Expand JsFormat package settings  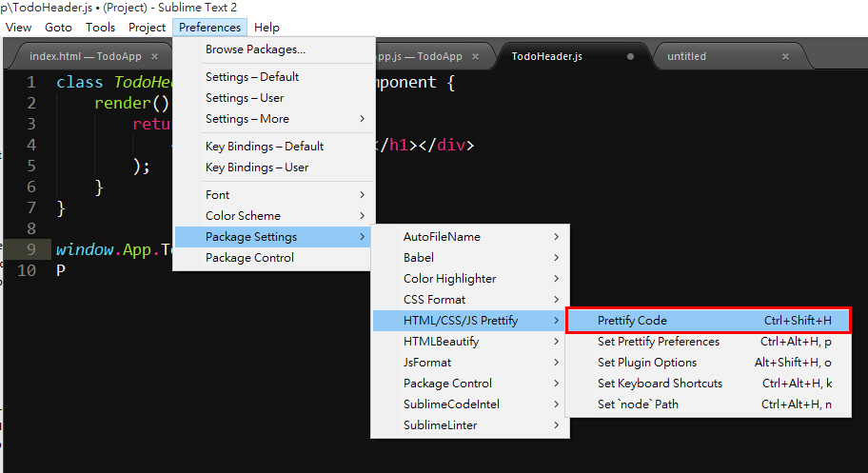click(470, 363)
